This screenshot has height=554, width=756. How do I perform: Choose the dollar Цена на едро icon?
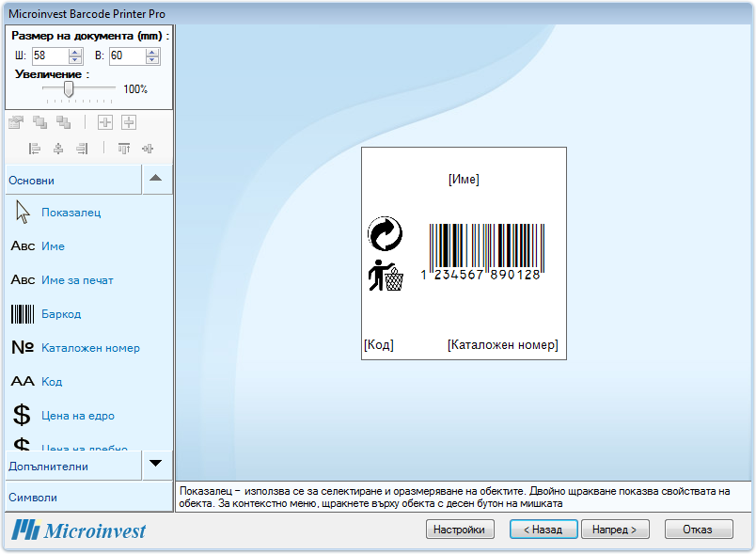[22, 415]
